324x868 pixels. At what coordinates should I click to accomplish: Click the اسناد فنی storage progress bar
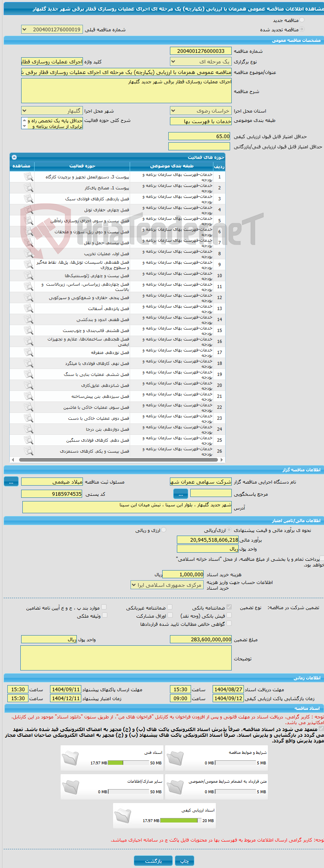tap(128, 763)
